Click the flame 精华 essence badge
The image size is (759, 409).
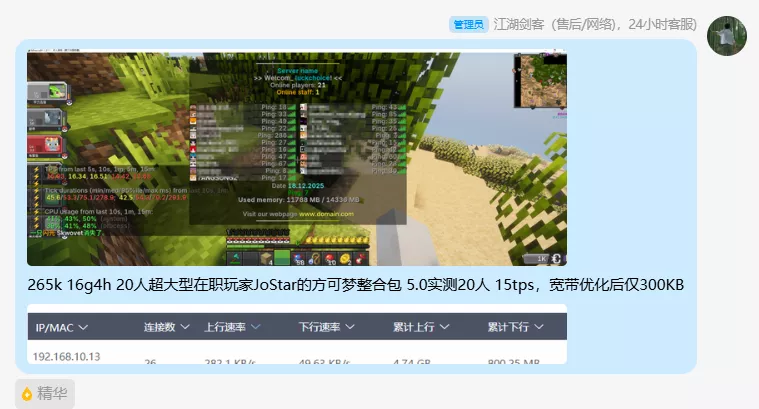pos(45,393)
